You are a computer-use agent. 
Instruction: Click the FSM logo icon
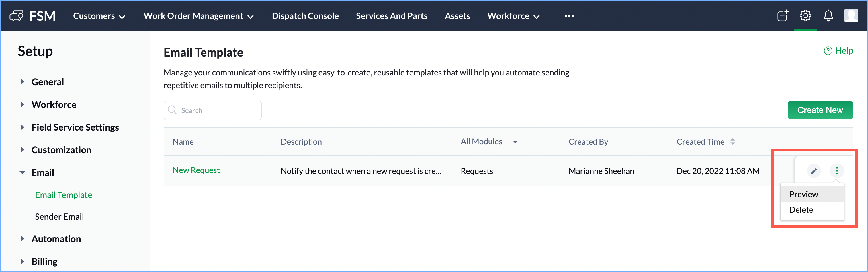tap(17, 16)
